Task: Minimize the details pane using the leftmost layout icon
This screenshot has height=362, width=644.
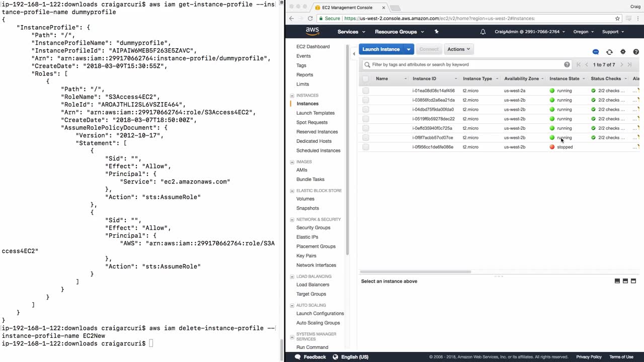Action: 617,281
